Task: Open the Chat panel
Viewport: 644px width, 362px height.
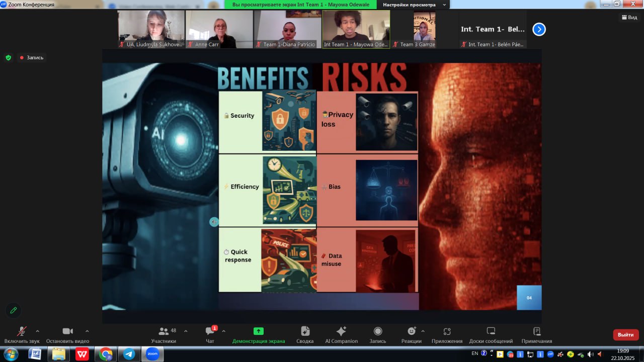Action: click(210, 332)
